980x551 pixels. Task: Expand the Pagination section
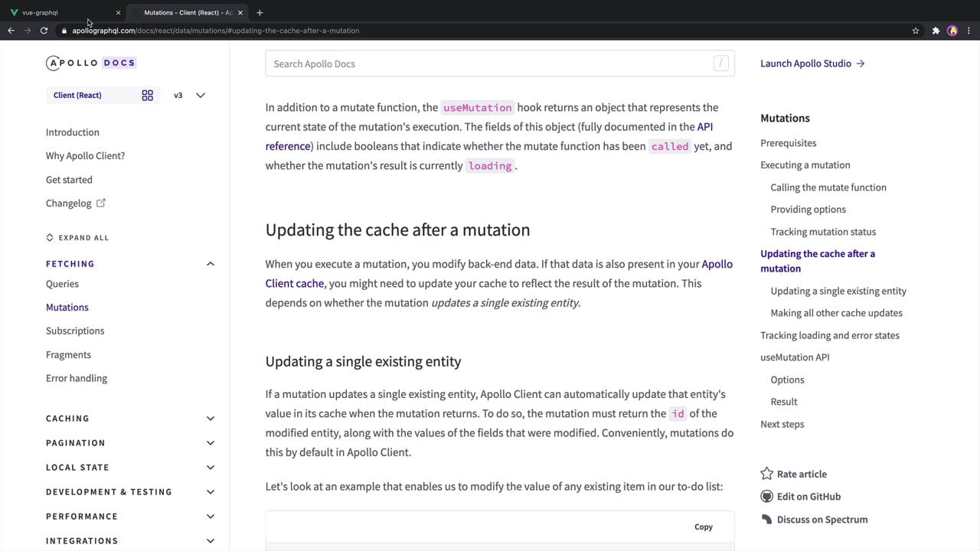point(211,443)
